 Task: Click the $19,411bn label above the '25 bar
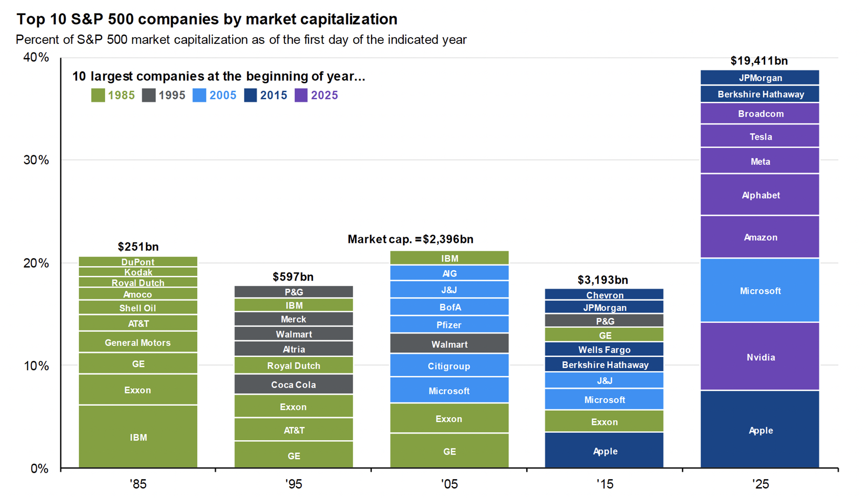[759, 61]
